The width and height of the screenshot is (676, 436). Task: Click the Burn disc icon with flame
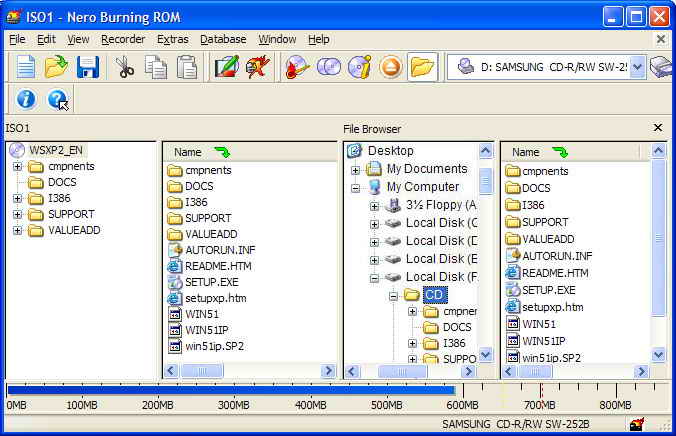pos(297,67)
